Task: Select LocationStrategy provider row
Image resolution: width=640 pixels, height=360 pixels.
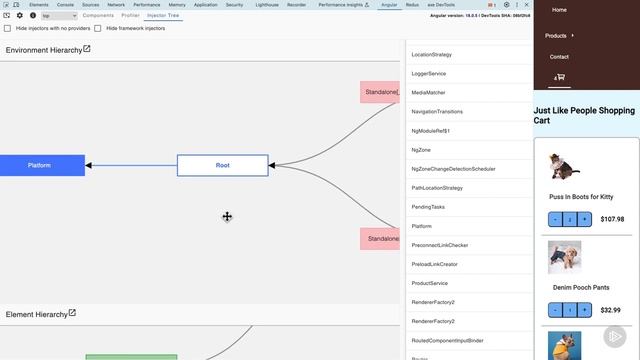Action: click(469, 55)
